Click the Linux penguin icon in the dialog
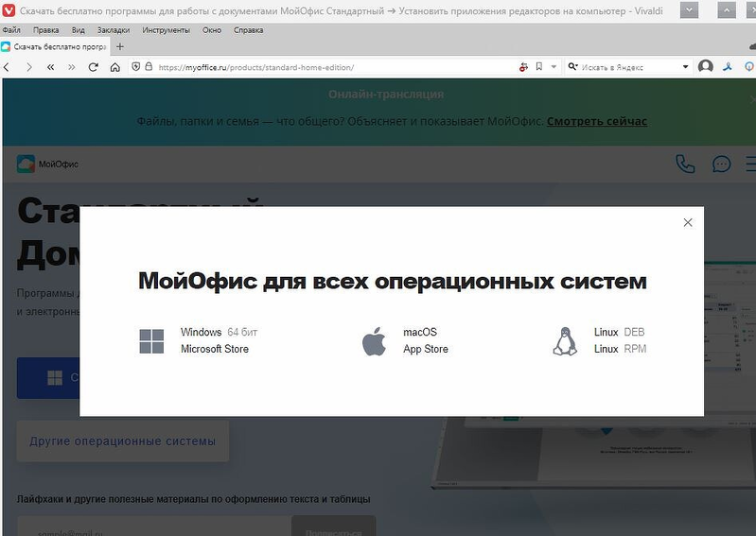Viewport: 756px width, 536px height. (565, 341)
